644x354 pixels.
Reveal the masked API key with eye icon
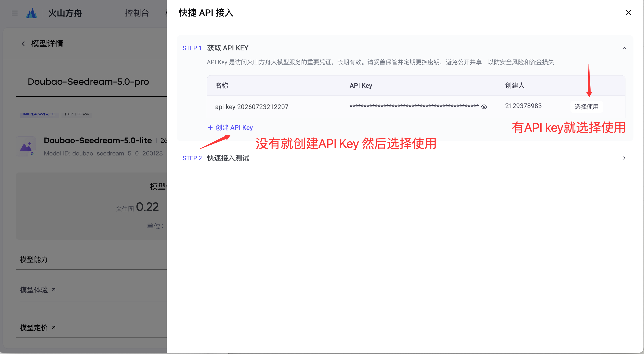[x=484, y=107]
